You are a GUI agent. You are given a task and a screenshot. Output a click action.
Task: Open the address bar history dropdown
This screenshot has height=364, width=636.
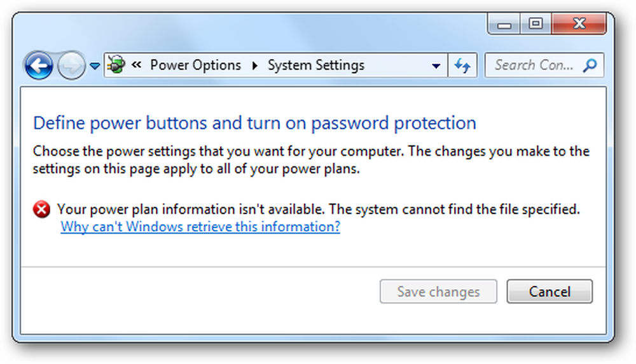point(436,65)
